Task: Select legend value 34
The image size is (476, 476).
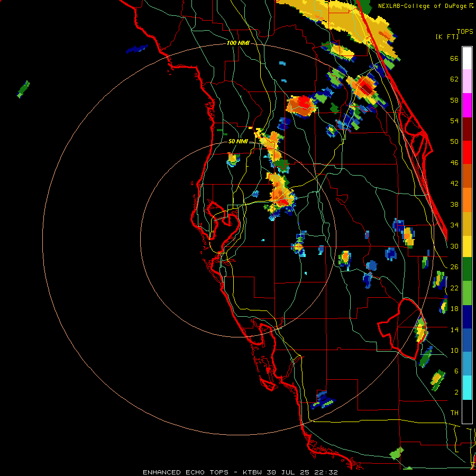Action: (454, 225)
